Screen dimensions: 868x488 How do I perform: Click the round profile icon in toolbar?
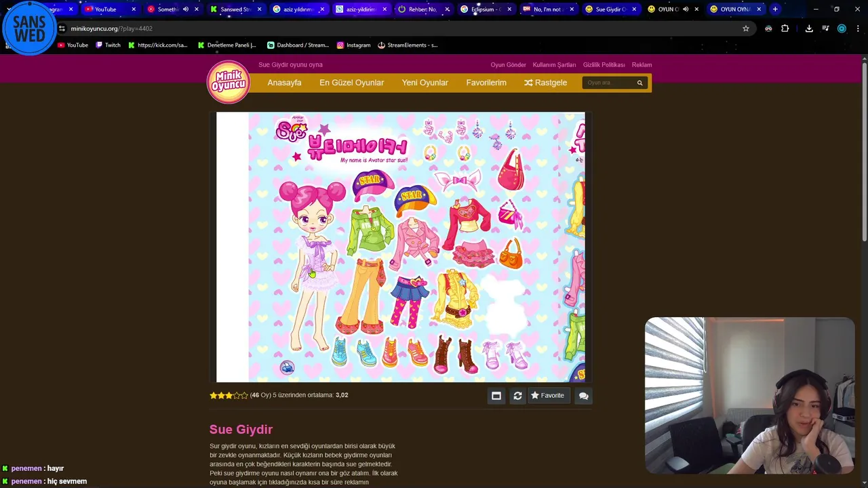842,28
